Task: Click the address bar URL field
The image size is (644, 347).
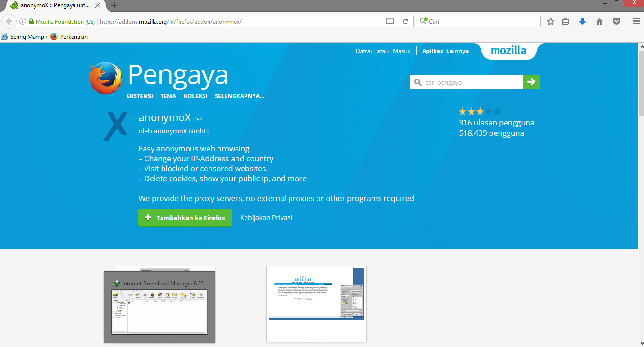Action: pos(240,21)
